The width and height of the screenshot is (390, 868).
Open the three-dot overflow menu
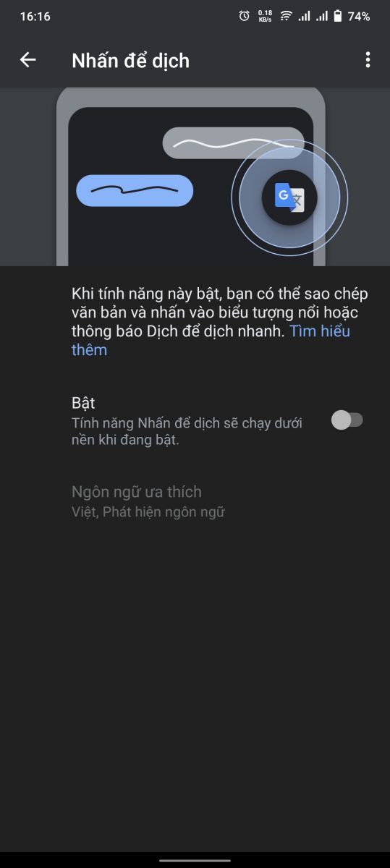tap(368, 60)
